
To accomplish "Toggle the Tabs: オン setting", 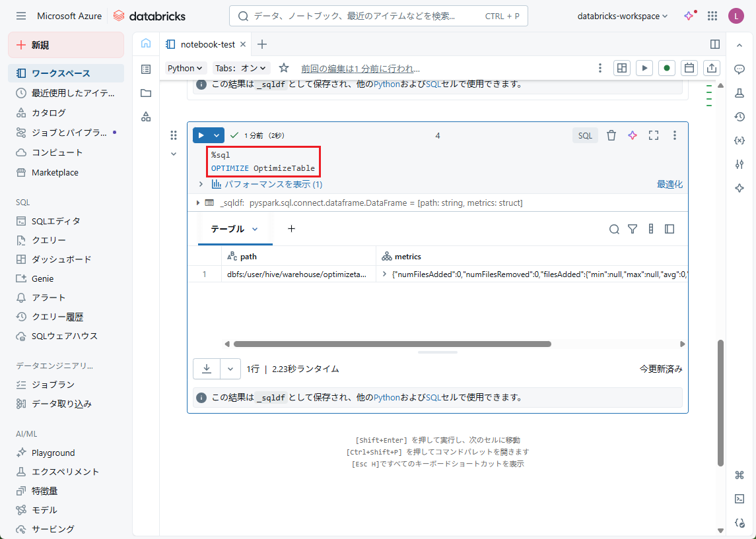I will click(242, 68).
